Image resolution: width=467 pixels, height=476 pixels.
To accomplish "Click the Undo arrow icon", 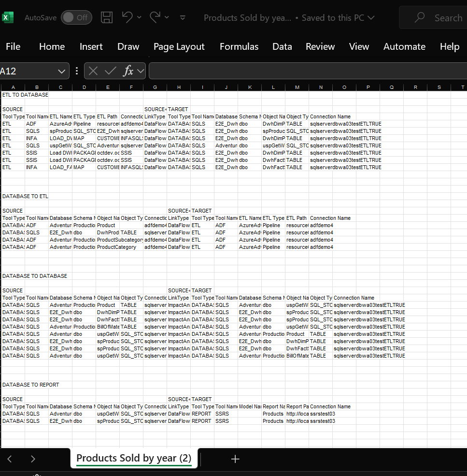I will [127, 17].
